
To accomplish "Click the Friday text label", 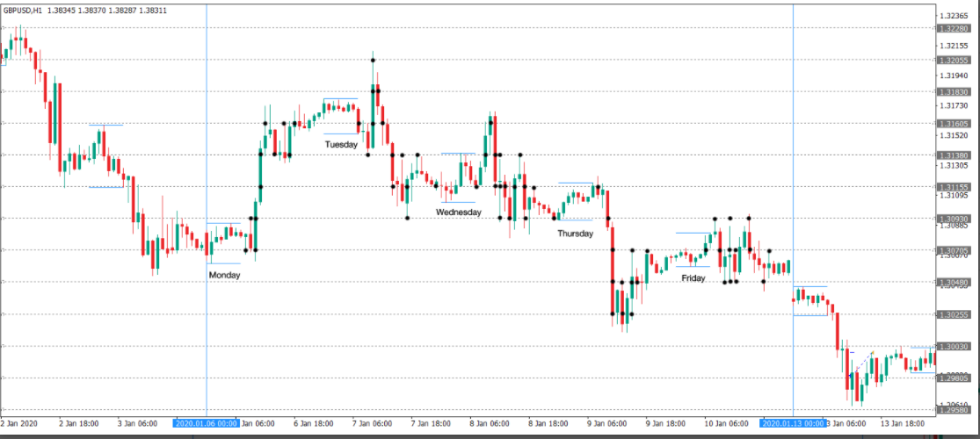I will point(693,278).
